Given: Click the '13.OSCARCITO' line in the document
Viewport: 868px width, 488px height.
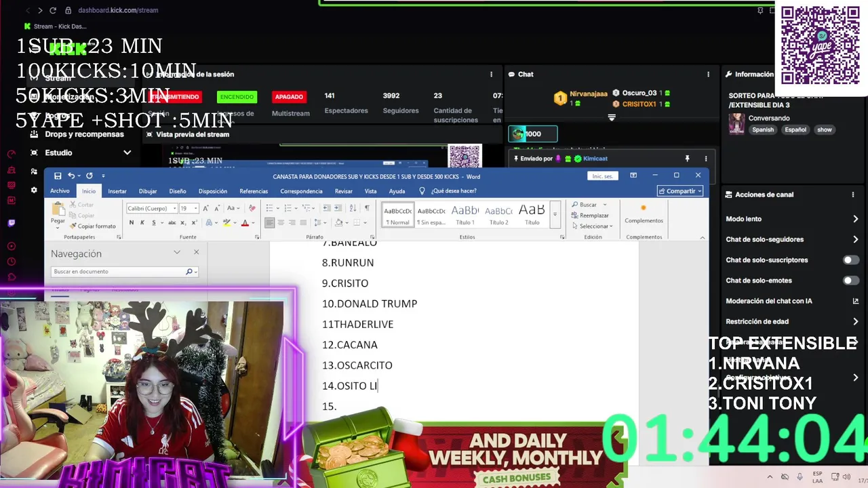Looking at the screenshot, I should 357,365.
